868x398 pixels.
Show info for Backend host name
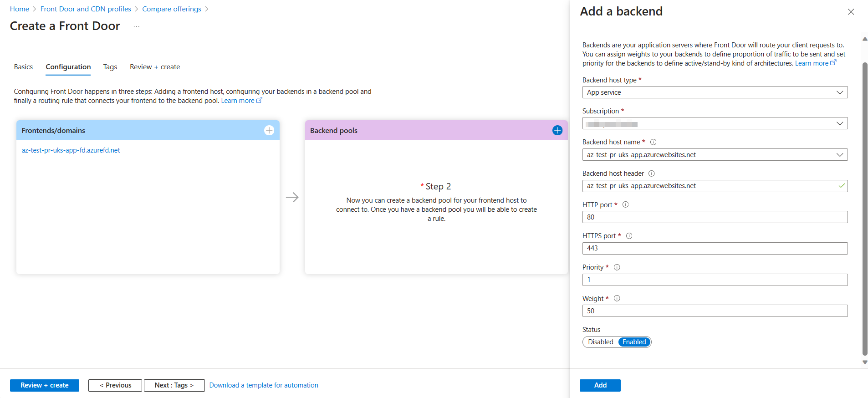coord(653,142)
